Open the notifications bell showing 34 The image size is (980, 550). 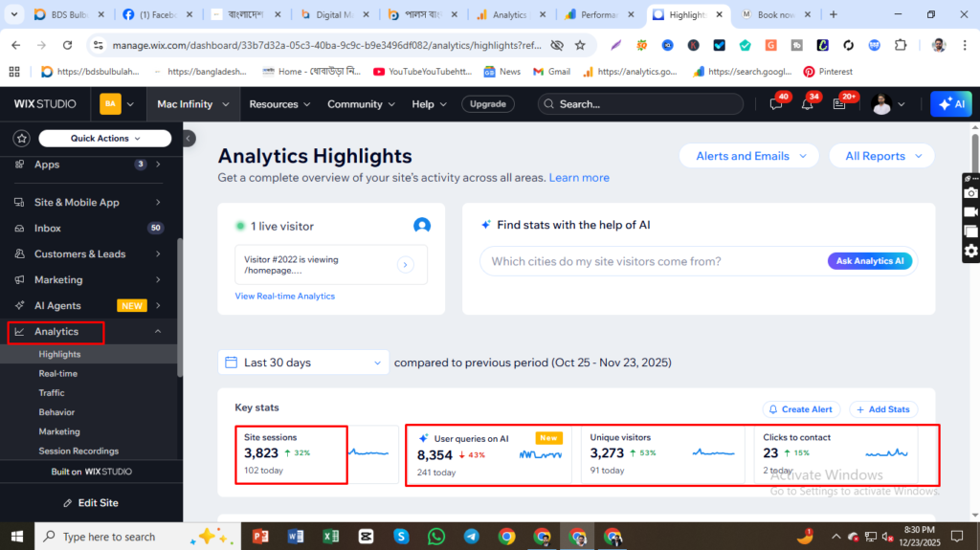coord(808,104)
